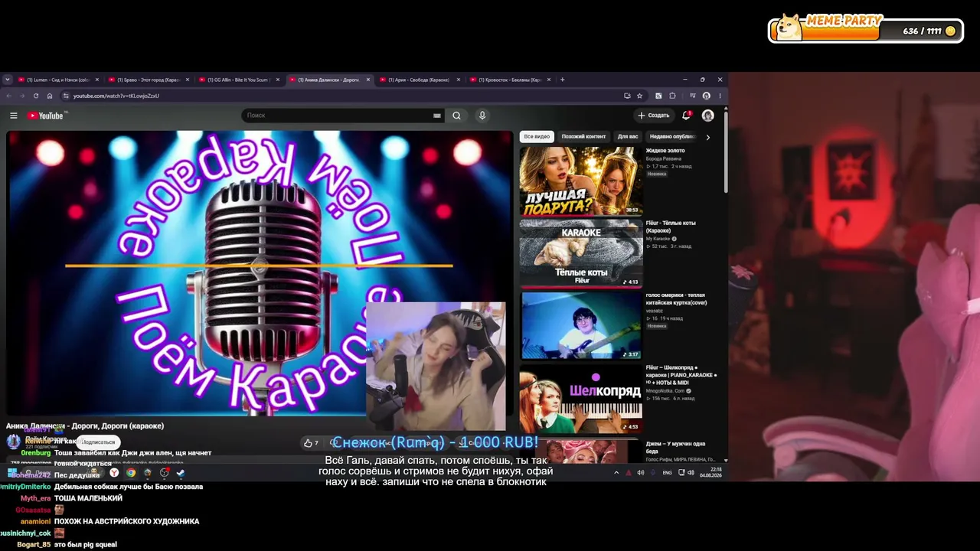Open Google Chrome from the taskbar
The image size is (980, 551).
pos(131,473)
